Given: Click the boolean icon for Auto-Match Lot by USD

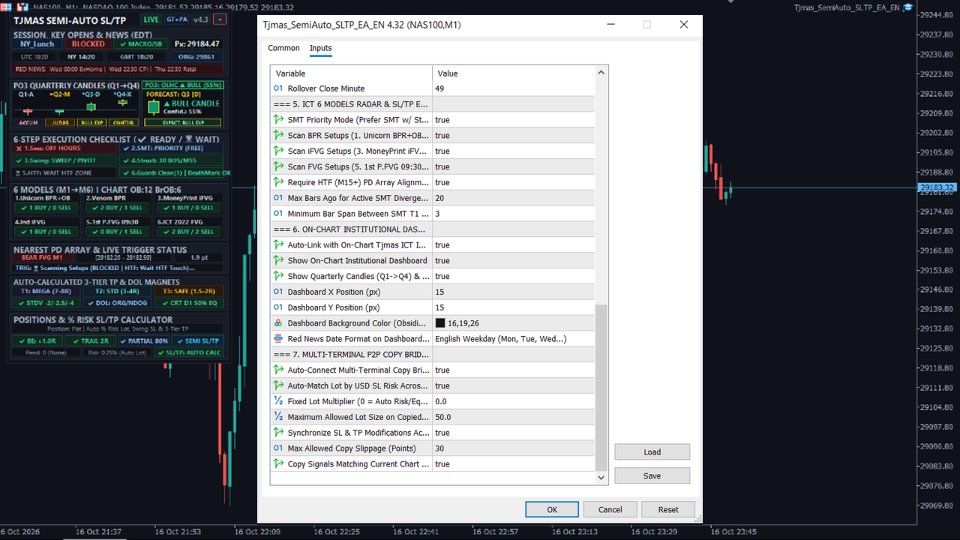Looking at the screenshot, I should [x=278, y=386].
